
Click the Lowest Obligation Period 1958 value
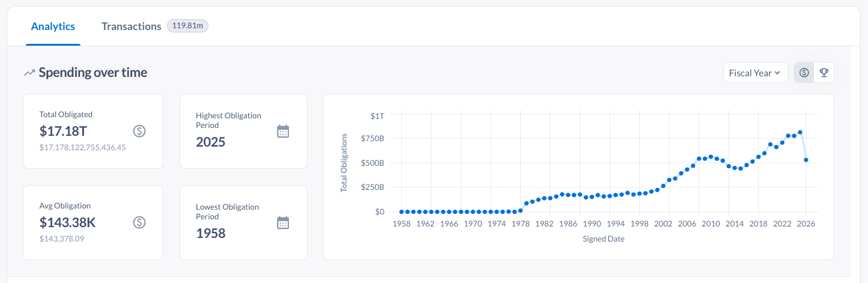(210, 233)
